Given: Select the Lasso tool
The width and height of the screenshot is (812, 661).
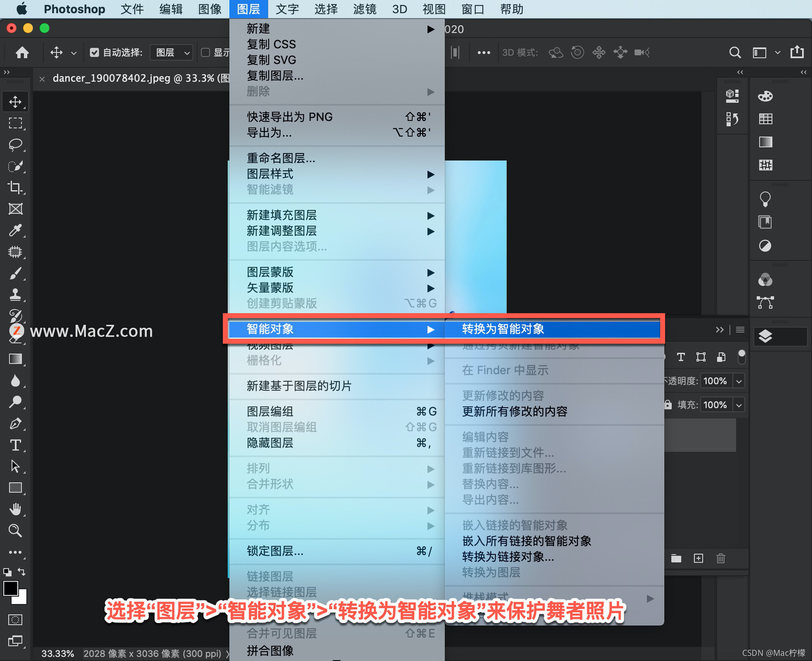Looking at the screenshot, I should [x=16, y=145].
